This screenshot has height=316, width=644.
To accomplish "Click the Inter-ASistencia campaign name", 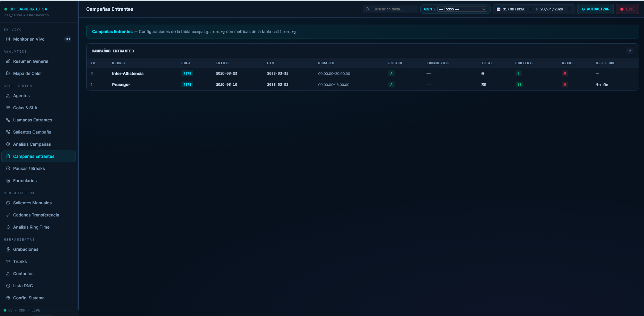I will (127, 74).
